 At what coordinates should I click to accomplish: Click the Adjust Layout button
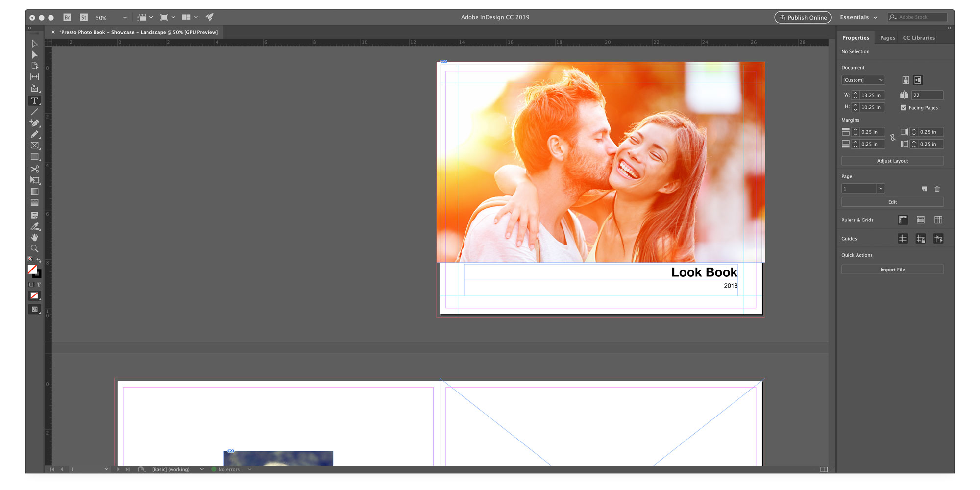coord(892,161)
